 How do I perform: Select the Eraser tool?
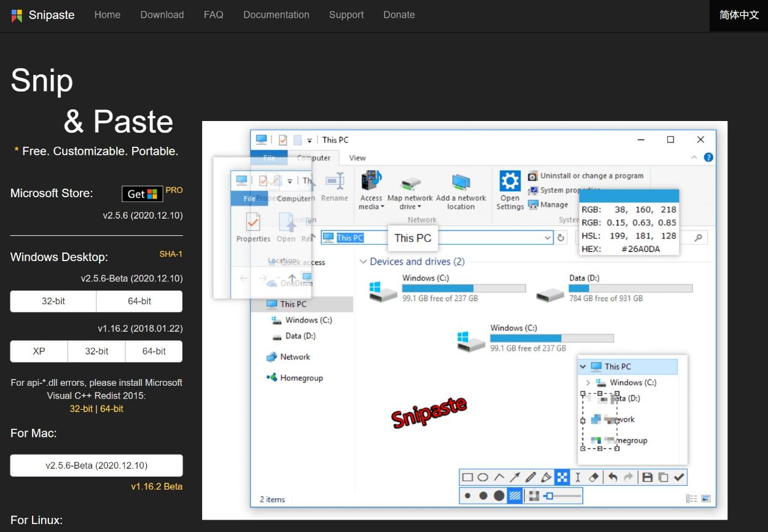[x=594, y=477]
